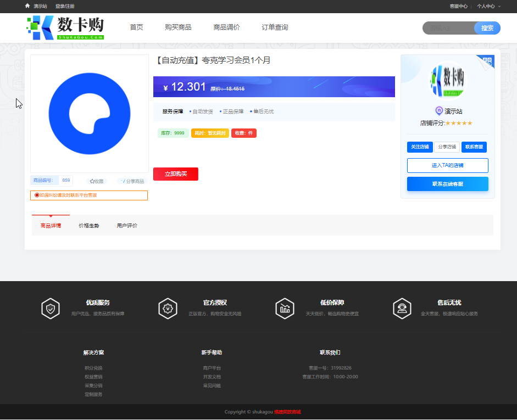The height and width of the screenshot is (420, 517).
Task: Open the QR code corner icon
Action: (487, 61)
